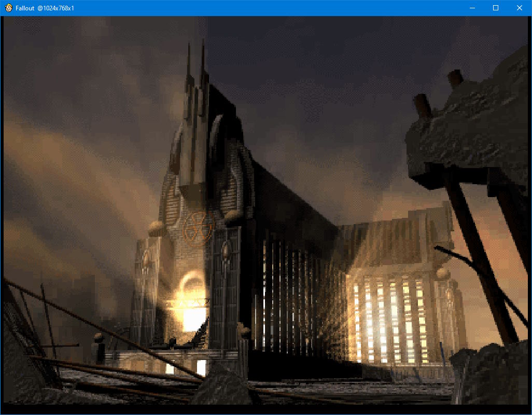Screen dimensions: 532x415
Task: Minimize the Fallout window
Action: (x=472, y=8)
